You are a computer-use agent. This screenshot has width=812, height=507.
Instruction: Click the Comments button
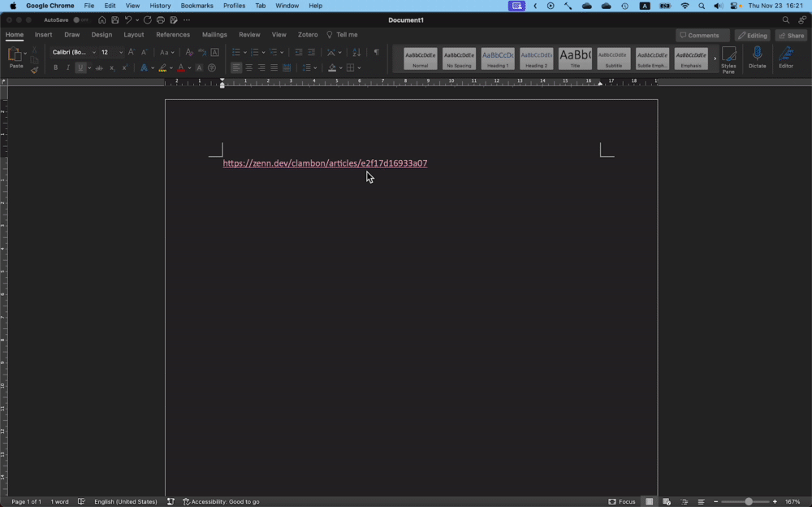702,35
